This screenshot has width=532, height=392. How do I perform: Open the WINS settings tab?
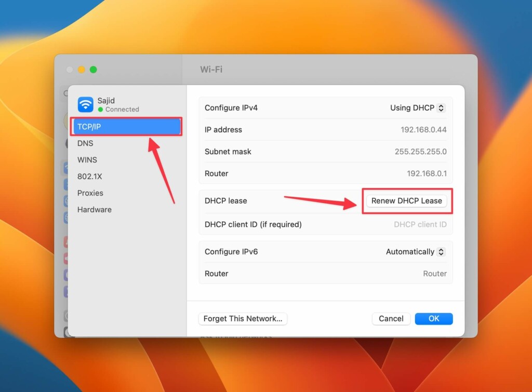point(87,160)
